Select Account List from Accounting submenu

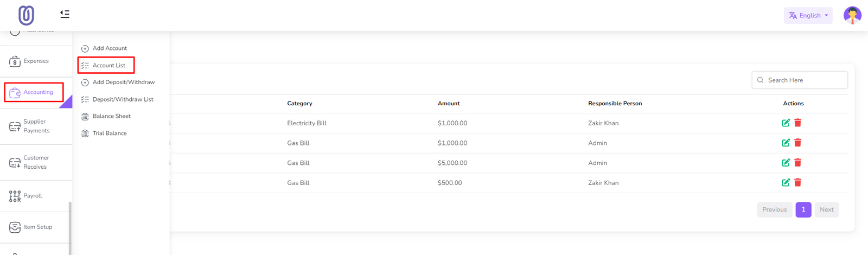point(108,66)
